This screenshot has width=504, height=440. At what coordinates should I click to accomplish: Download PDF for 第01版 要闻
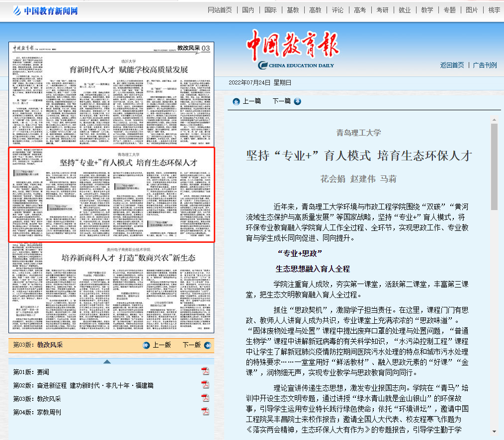(x=205, y=372)
